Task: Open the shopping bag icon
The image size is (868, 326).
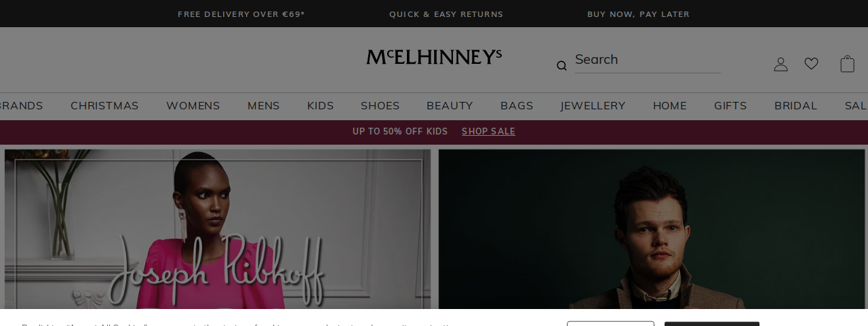Action: [847, 64]
